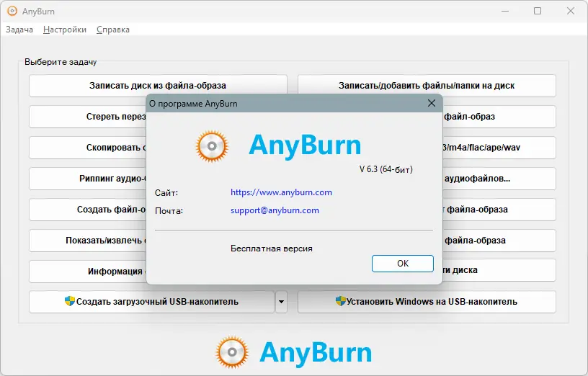The image size is (588, 376).
Task: Click the 'Показать/извлечь' button in main window
Action: point(88,241)
